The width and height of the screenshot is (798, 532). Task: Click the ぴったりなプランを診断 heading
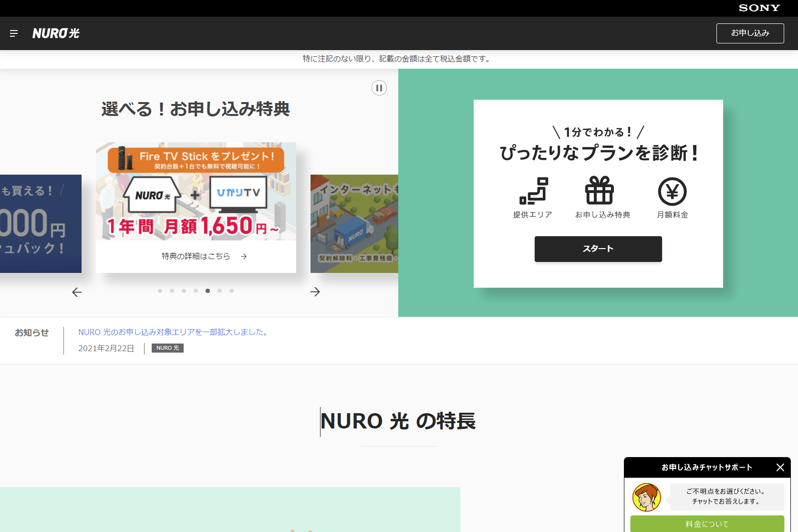click(x=598, y=153)
